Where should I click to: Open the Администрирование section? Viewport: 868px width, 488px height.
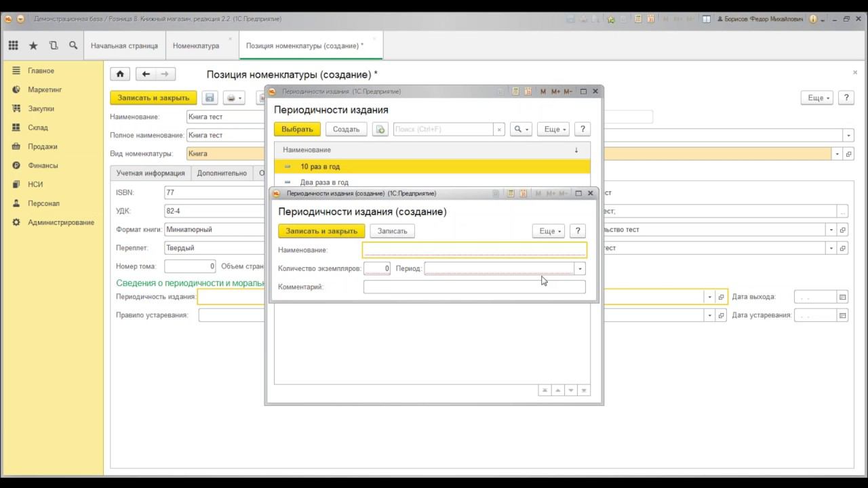point(61,222)
